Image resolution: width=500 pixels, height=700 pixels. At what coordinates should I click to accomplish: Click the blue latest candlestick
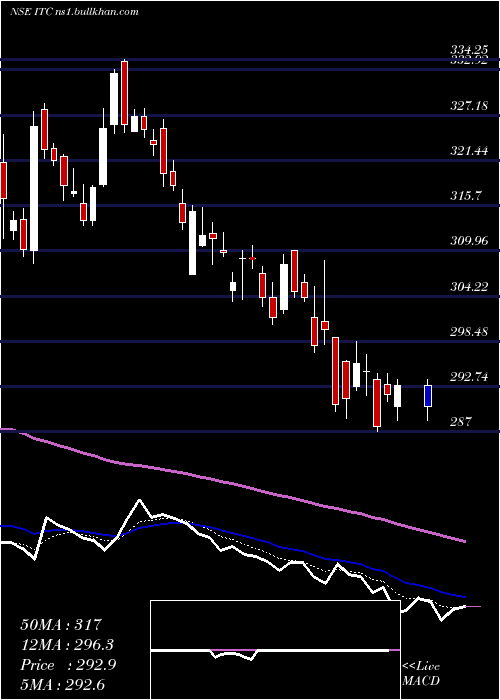pyautogui.click(x=428, y=396)
